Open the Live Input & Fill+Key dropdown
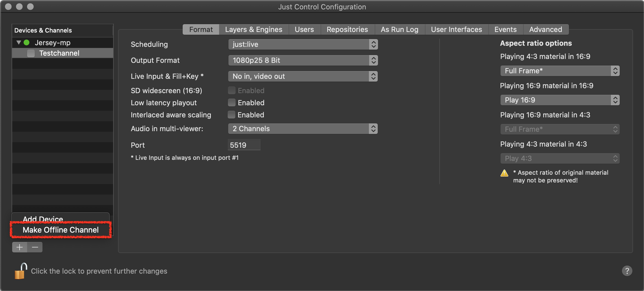Viewport: 644px width, 291px height. (x=303, y=76)
